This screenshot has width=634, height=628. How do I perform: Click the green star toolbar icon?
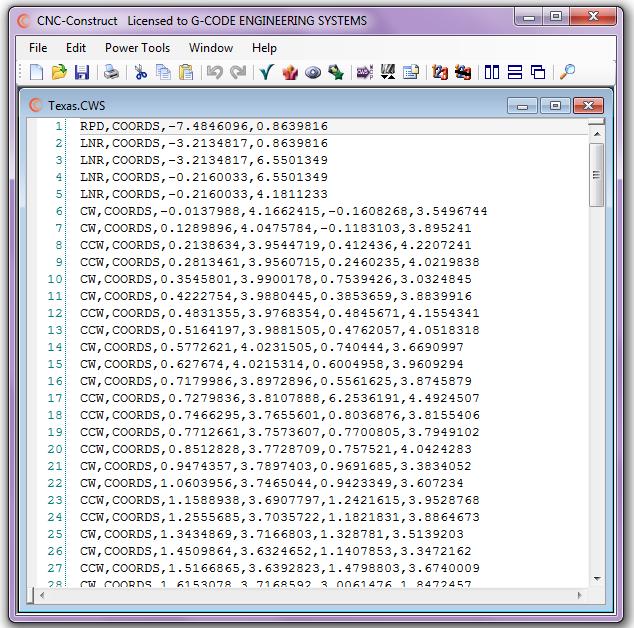point(336,72)
